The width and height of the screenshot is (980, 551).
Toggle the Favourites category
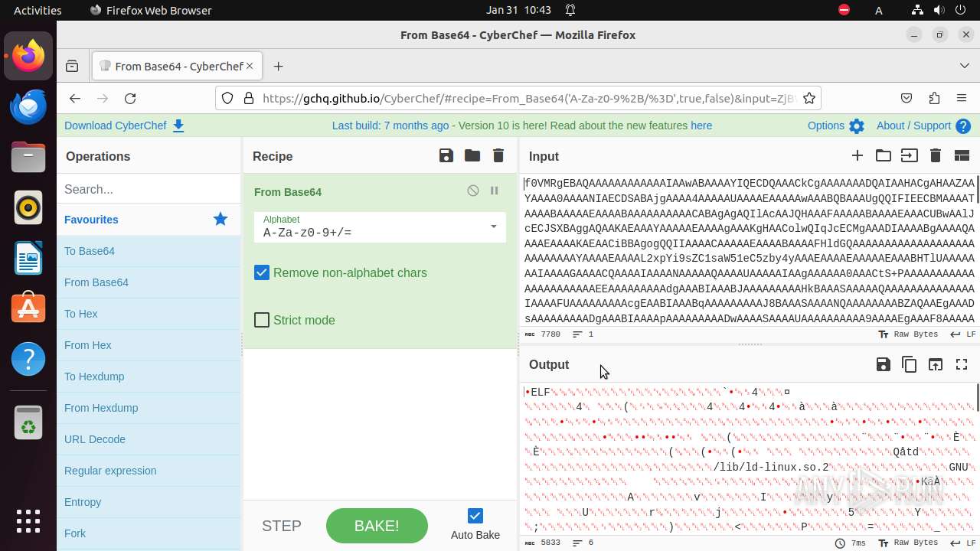pyautogui.click(x=149, y=220)
